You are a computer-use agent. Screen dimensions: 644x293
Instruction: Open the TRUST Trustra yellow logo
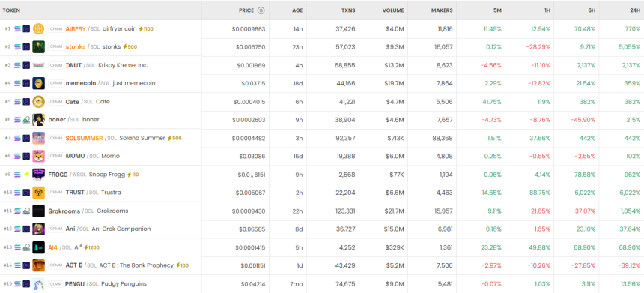point(39,193)
